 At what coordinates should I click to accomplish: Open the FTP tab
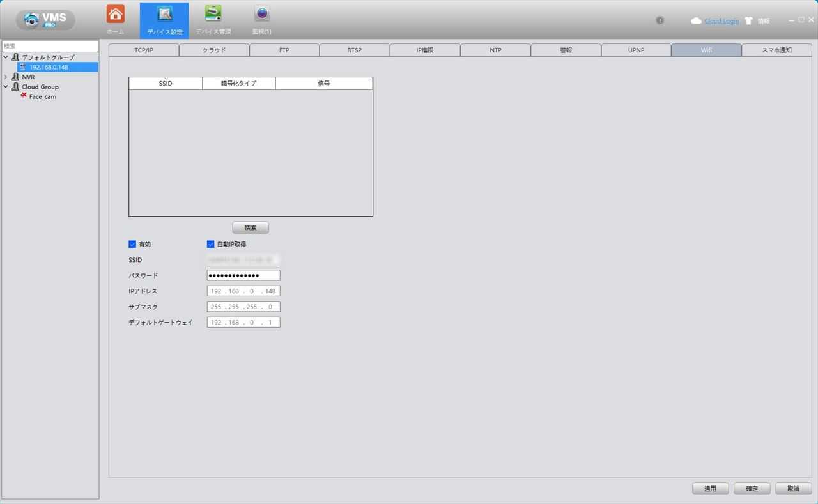pyautogui.click(x=284, y=50)
